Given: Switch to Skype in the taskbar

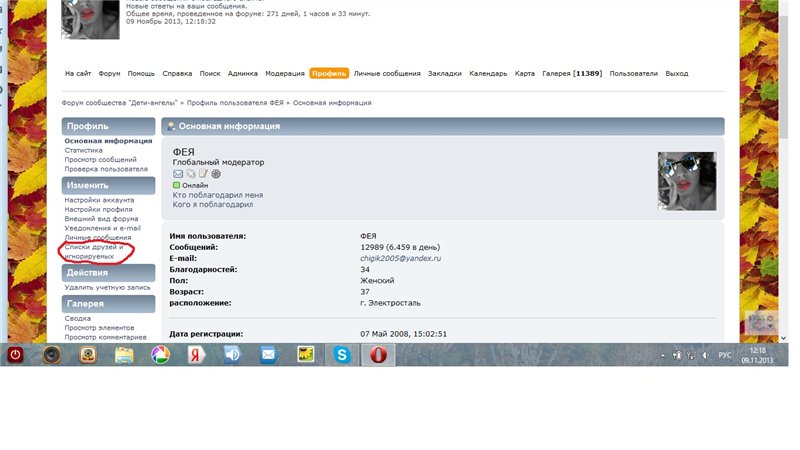Looking at the screenshot, I should tap(342, 355).
